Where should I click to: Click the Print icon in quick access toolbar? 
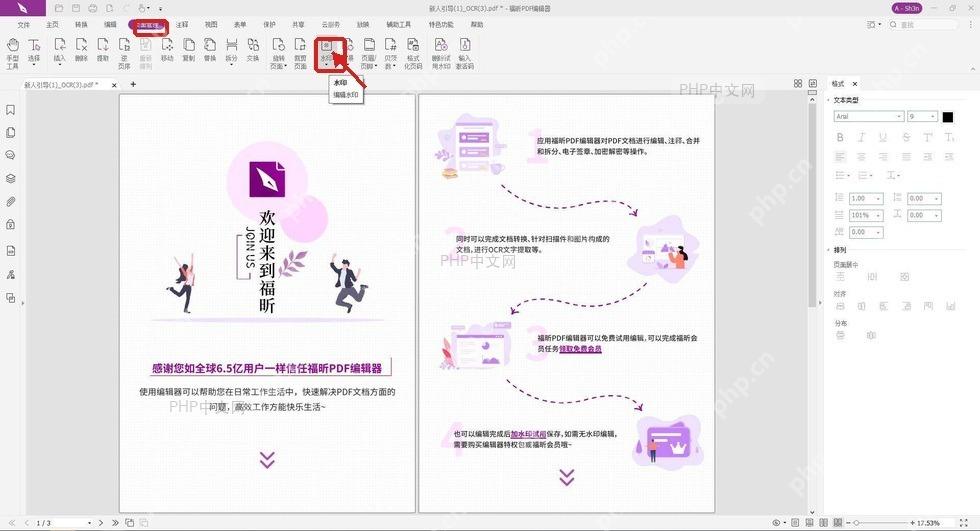click(x=92, y=8)
